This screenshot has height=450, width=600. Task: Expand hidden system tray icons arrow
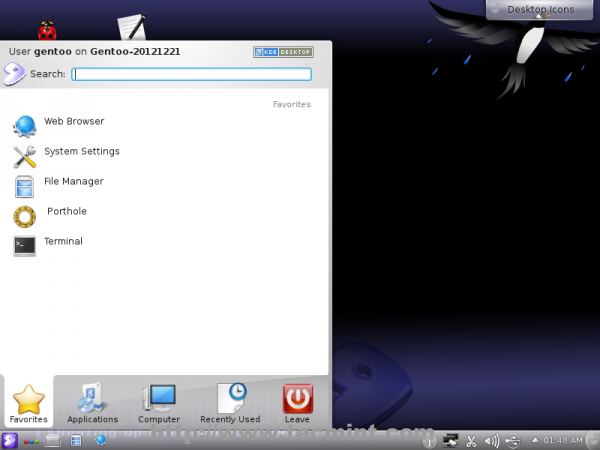click(x=535, y=440)
